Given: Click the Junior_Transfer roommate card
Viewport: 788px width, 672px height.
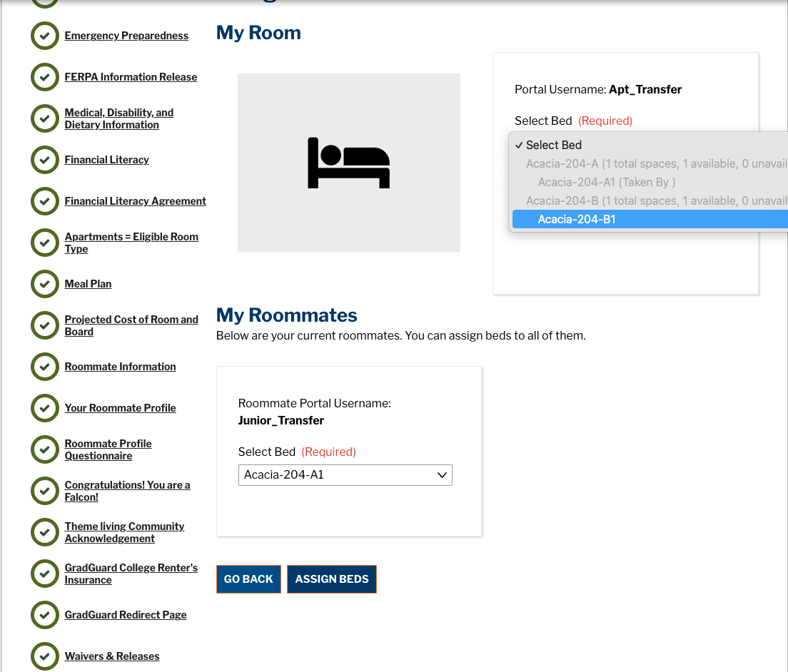Looking at the screenshot, I should click(349, 451).
